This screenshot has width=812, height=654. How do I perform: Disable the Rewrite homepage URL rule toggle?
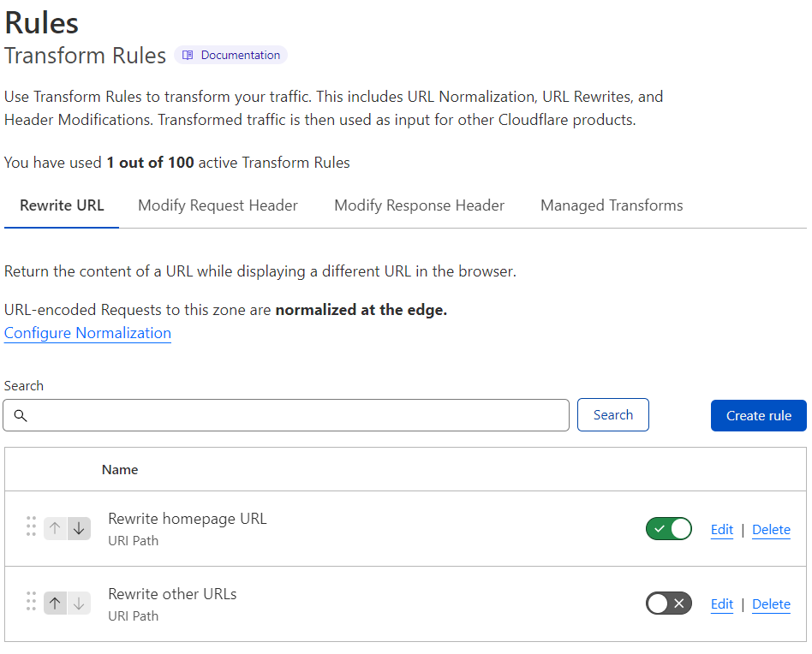[669, 528]
